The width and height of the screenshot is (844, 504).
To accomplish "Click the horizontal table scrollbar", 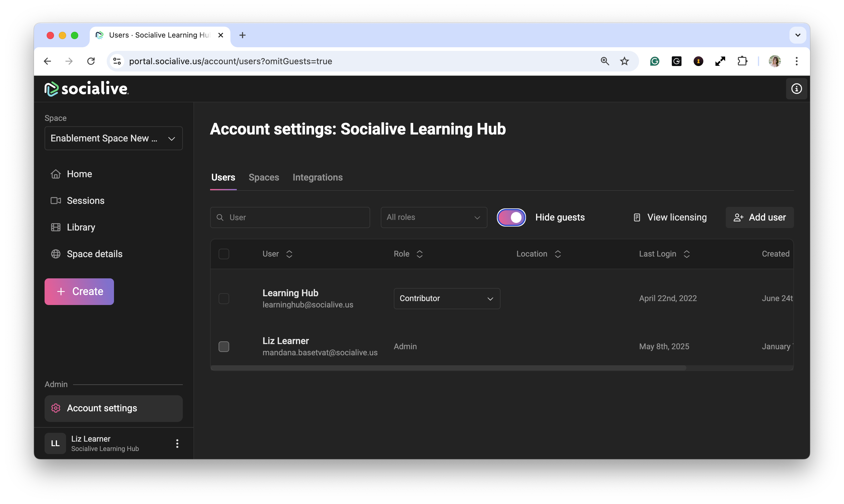I will [448, 368].
